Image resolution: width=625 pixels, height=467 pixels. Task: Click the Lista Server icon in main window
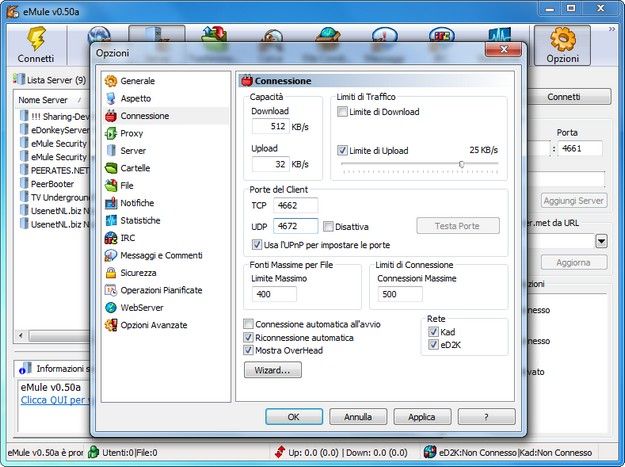(x=18, y=80)
